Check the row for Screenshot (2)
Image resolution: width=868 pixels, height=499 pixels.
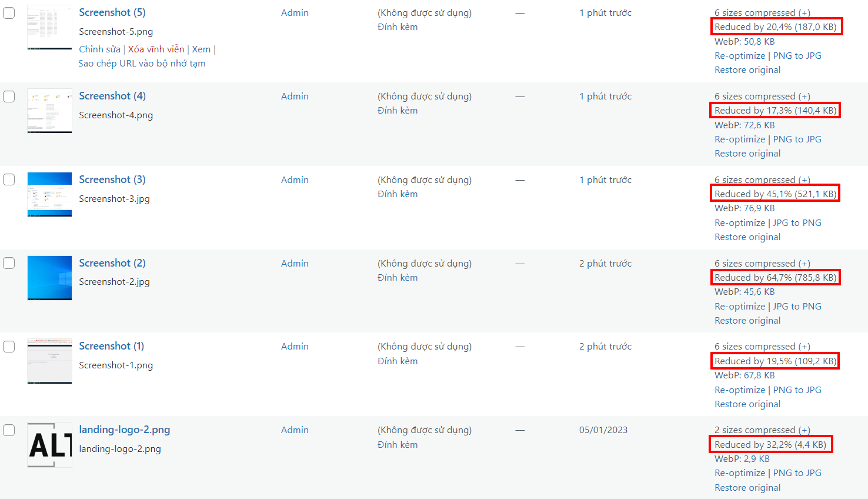(x=9, y=263)
